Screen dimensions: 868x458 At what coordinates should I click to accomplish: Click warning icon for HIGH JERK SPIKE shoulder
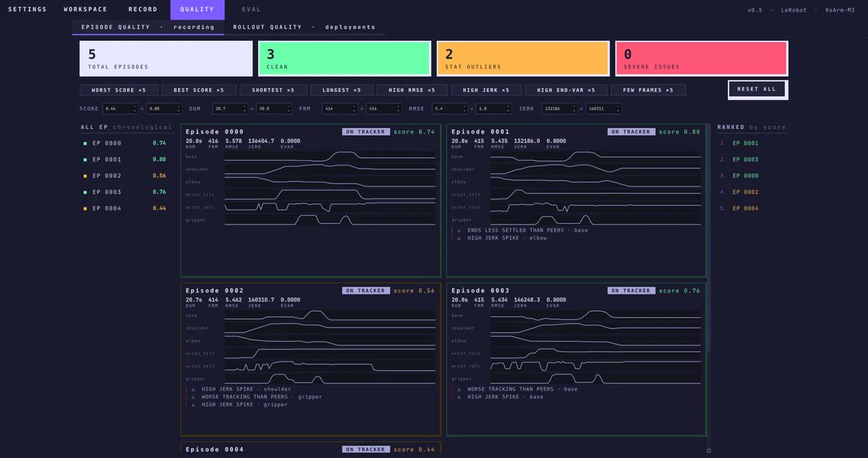193,389
